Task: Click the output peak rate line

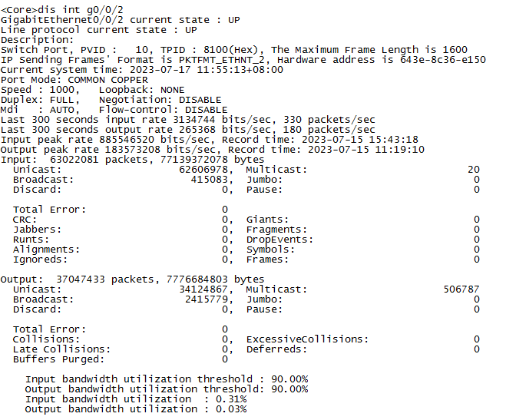Action: click(212, 149)
